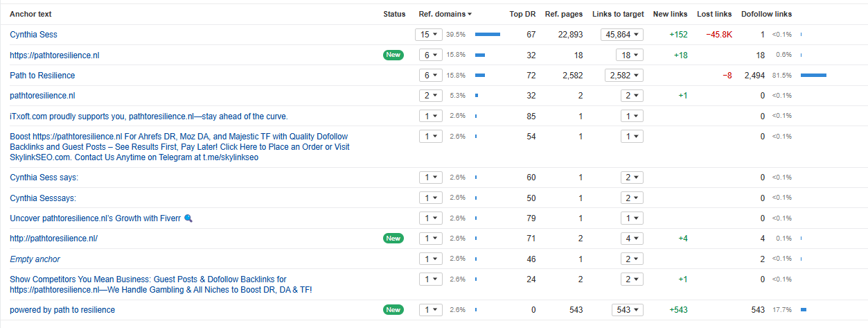868x328 pixels.
Task: Open the 543 links to target dropdown
Action: click(x=627, y=310)
